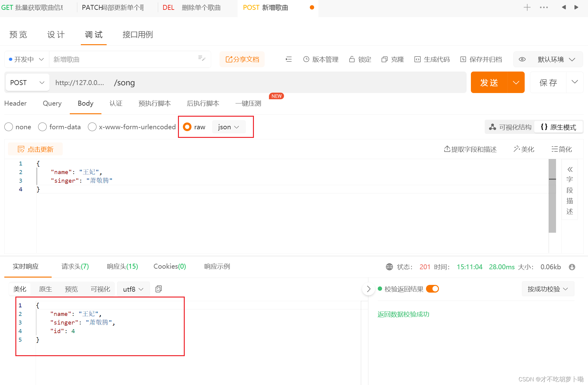Copy the response with the copy icon
This screenshot has width=588, height=385.
point(158,289)
